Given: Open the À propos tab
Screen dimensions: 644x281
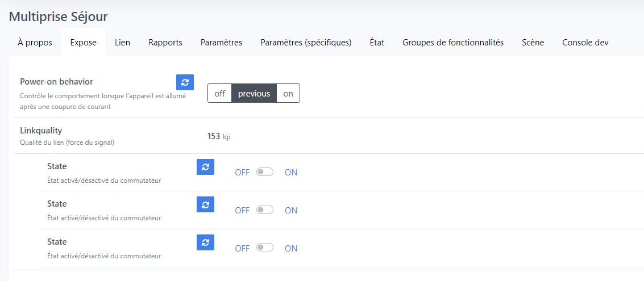Looking at the screenshot, I should tap(35, 43).
